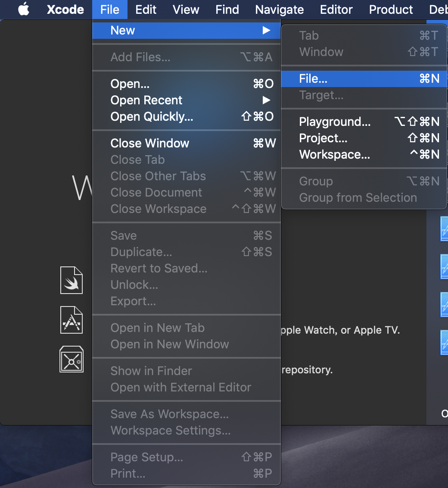The image size is (448, 488).
Task: Click the Group item in submenu
Action: pos(364,181)
